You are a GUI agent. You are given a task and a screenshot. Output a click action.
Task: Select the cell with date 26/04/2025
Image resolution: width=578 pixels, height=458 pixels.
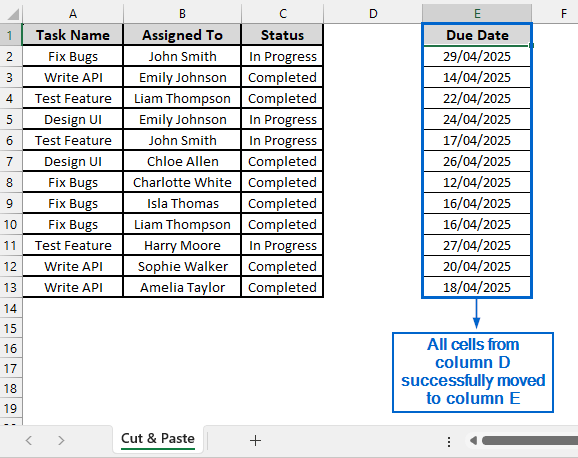(x=477, y=161)
